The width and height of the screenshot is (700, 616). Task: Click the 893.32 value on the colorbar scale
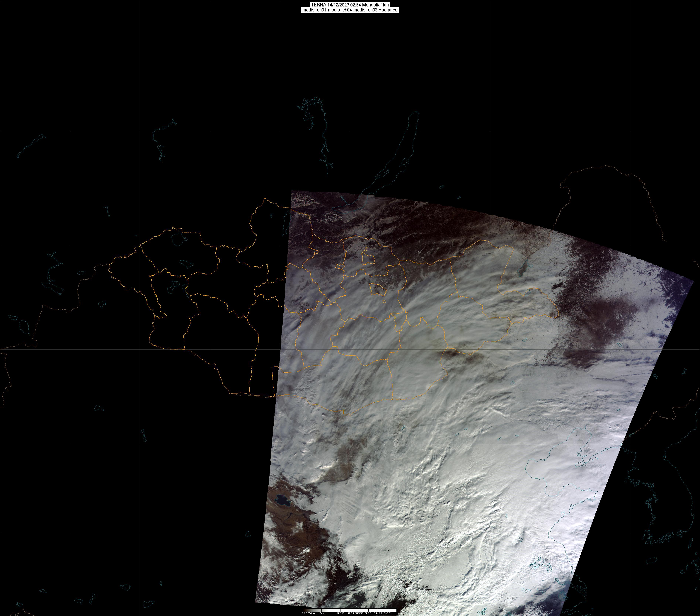(x=387, y=613)
